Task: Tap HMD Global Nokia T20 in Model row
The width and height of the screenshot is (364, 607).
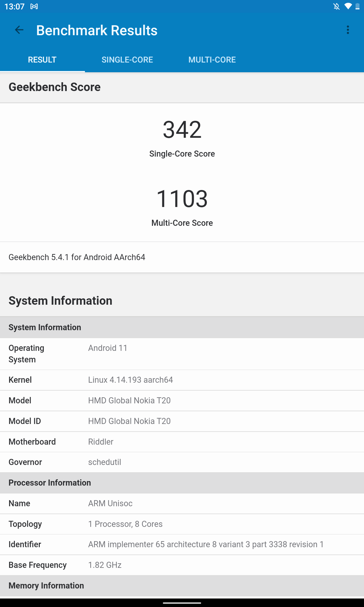Action: pyautogui.click(x=129, y=401)
